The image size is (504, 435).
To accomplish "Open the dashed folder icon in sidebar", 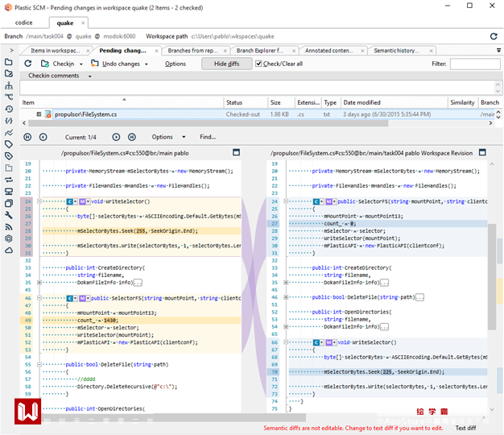I will (x=9, y=168).
